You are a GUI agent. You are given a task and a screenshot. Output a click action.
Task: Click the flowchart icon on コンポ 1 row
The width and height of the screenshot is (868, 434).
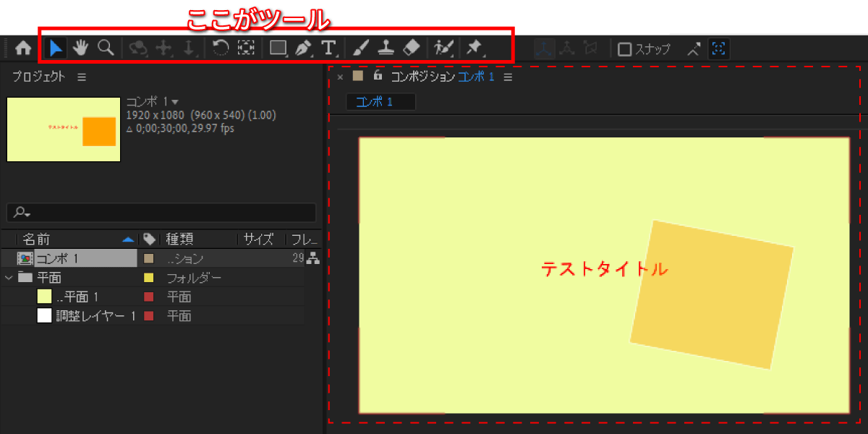tap(313, 258)
